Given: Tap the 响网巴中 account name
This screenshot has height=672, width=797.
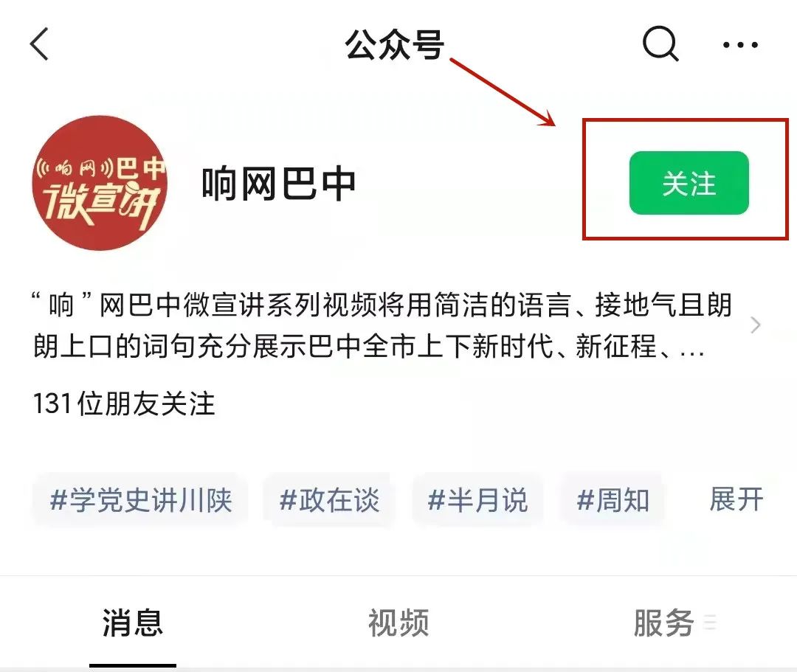Looking at the screenshot, I should point(278,184).
